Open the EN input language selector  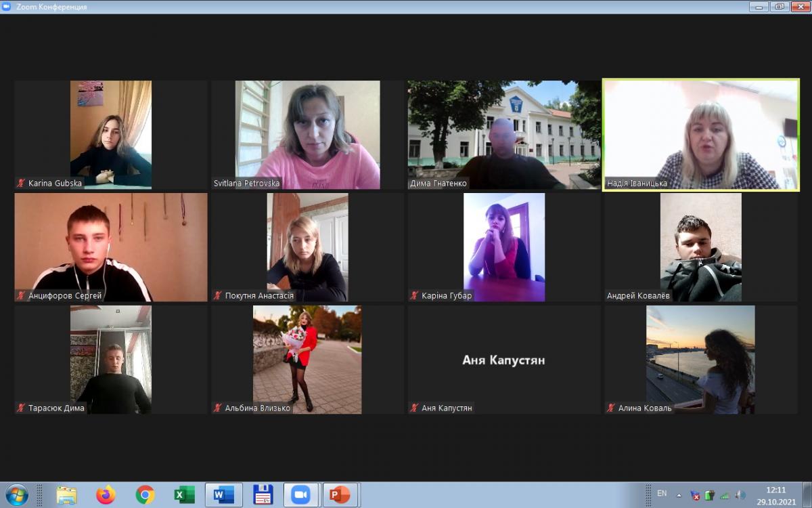click(x=662, y=494)
